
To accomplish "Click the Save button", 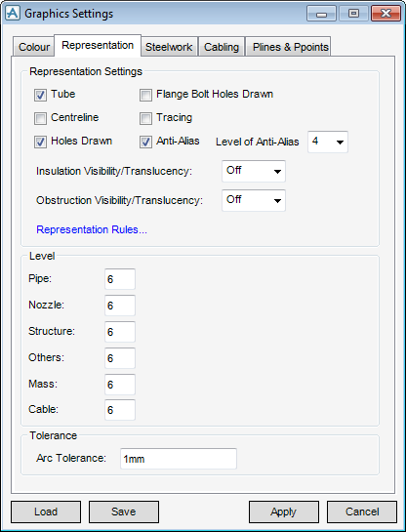I will point(124,512).
